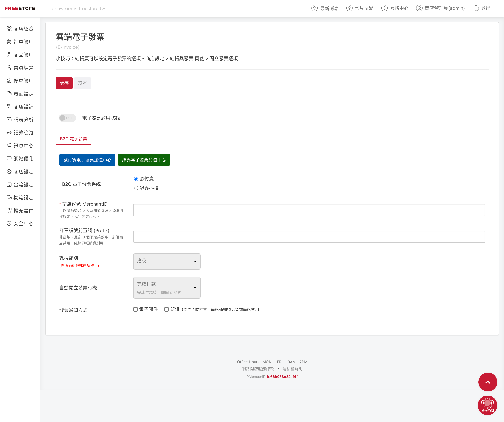Click the 安全中心 shield icon
The image size is (504, 422).
9,223
